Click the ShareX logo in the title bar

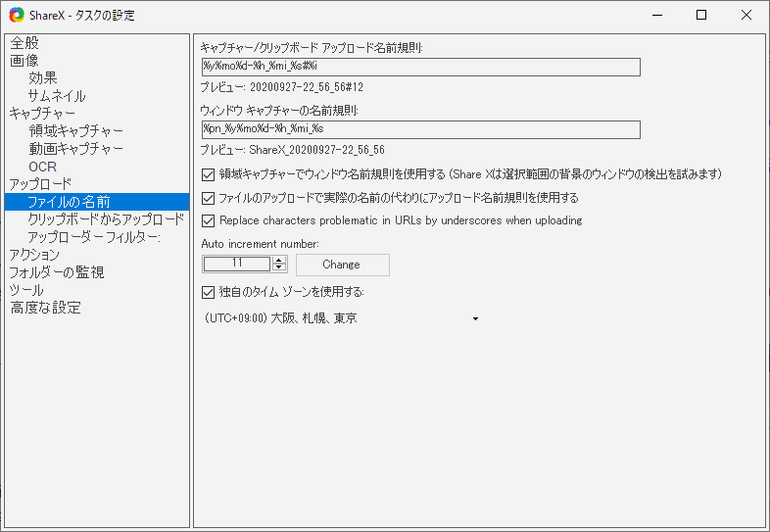click(17, 16)
